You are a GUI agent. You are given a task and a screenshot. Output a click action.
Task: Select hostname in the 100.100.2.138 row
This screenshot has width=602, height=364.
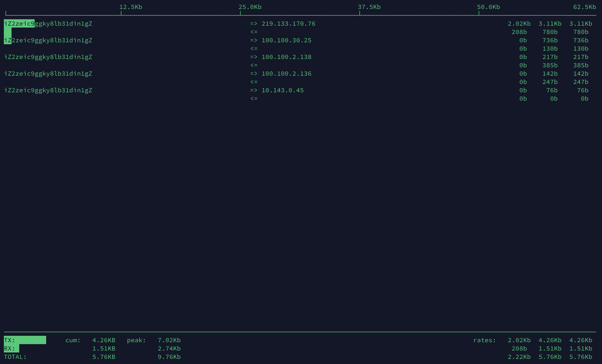coord(48,57)
